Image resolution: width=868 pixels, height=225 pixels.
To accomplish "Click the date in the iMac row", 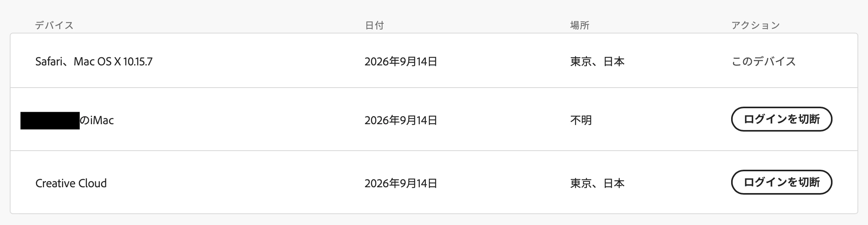I will [x=401, y=120].
